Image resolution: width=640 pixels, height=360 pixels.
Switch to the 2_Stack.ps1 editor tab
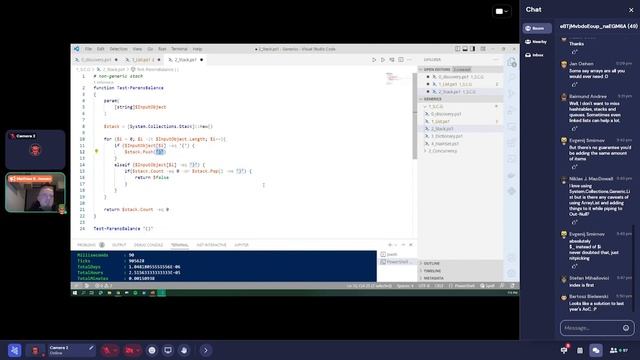tap(185, 60)
